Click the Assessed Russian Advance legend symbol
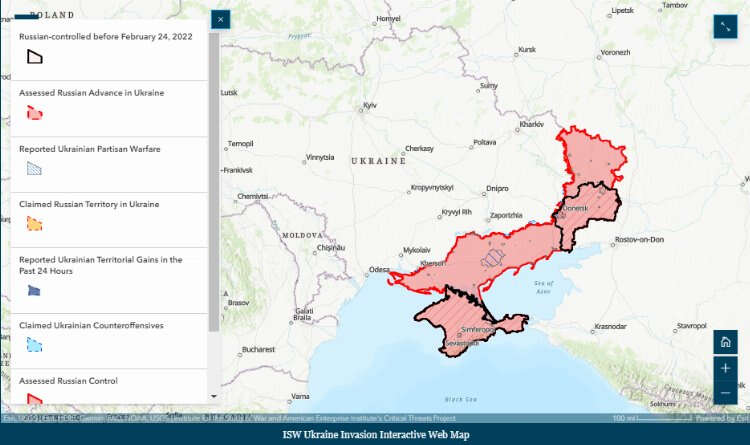 pyautogui.click(x=34, y=113)
